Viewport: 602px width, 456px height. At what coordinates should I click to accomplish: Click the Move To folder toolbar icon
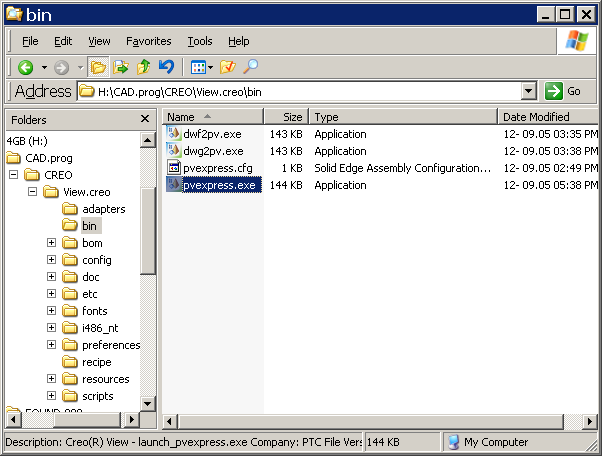coord(121,67)
